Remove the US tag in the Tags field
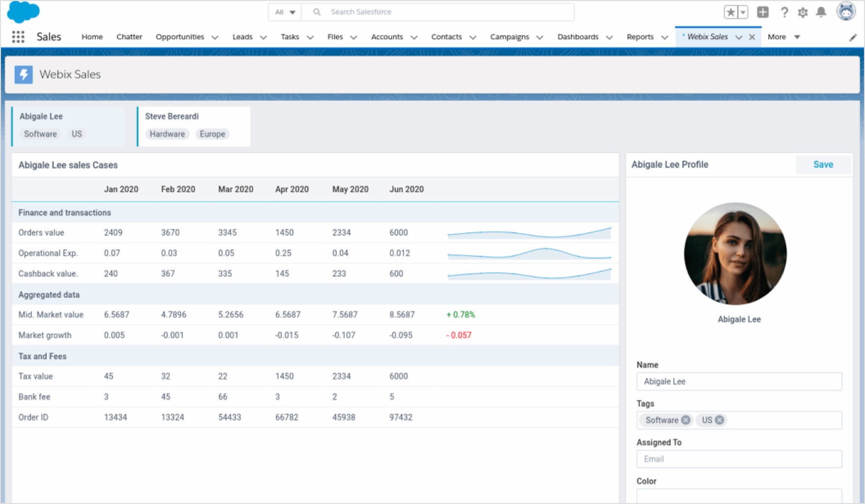 719,420
